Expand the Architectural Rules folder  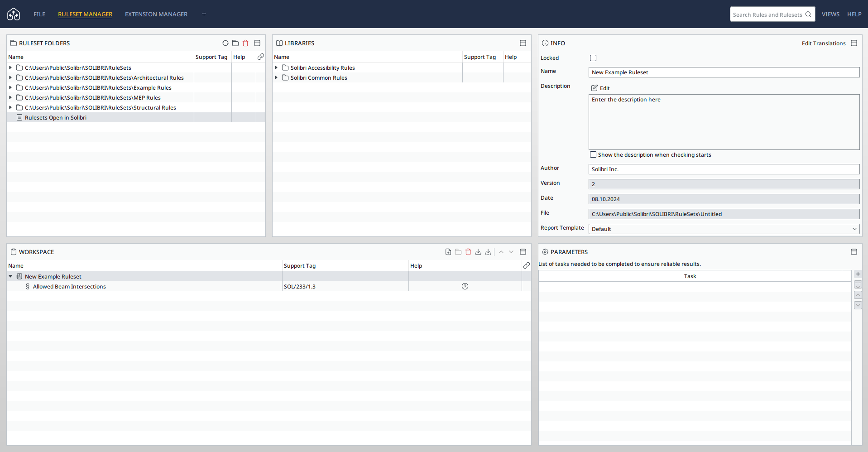coord(10,77)
